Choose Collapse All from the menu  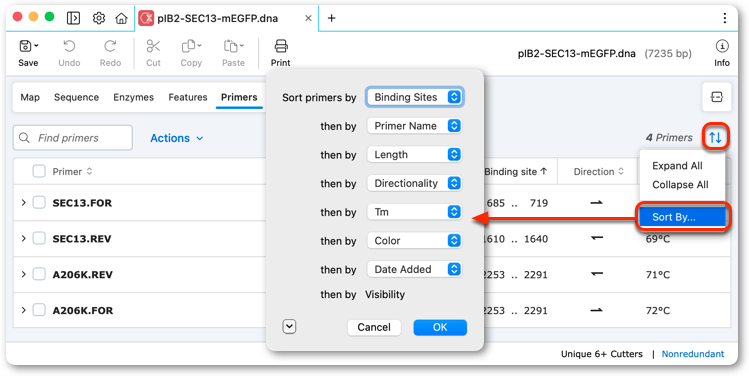click(x=680, y=185)
